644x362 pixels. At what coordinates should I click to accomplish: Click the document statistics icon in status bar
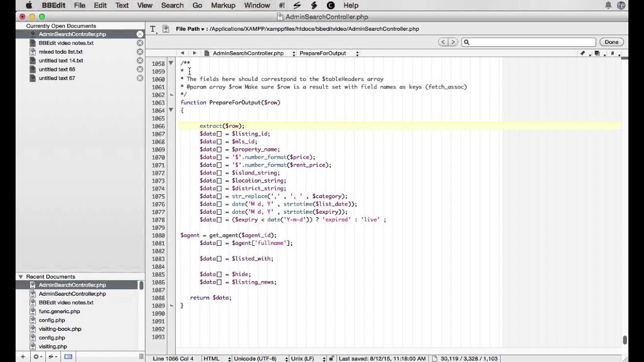coord(435,358)
